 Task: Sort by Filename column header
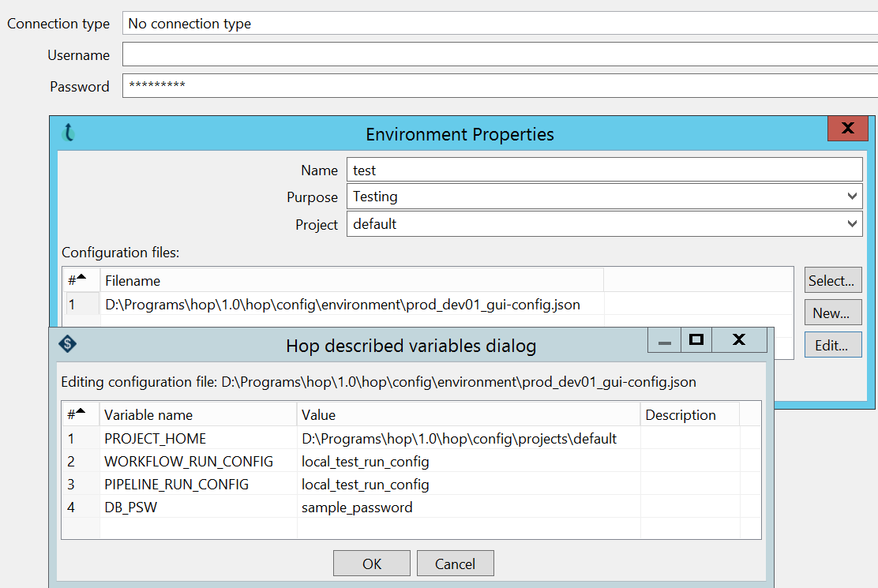(x=351, y=280)
